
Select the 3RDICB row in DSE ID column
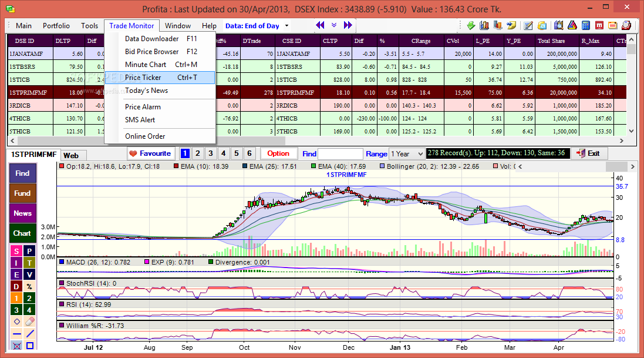[31, 105]
